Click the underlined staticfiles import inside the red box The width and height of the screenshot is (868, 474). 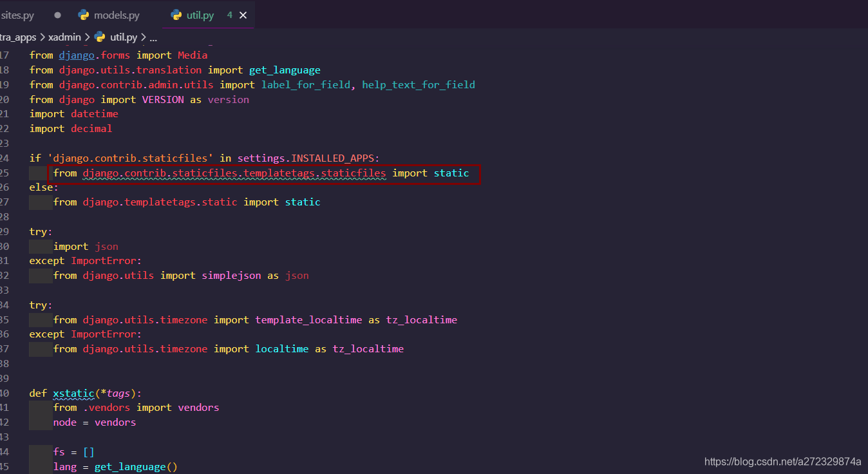234,173
